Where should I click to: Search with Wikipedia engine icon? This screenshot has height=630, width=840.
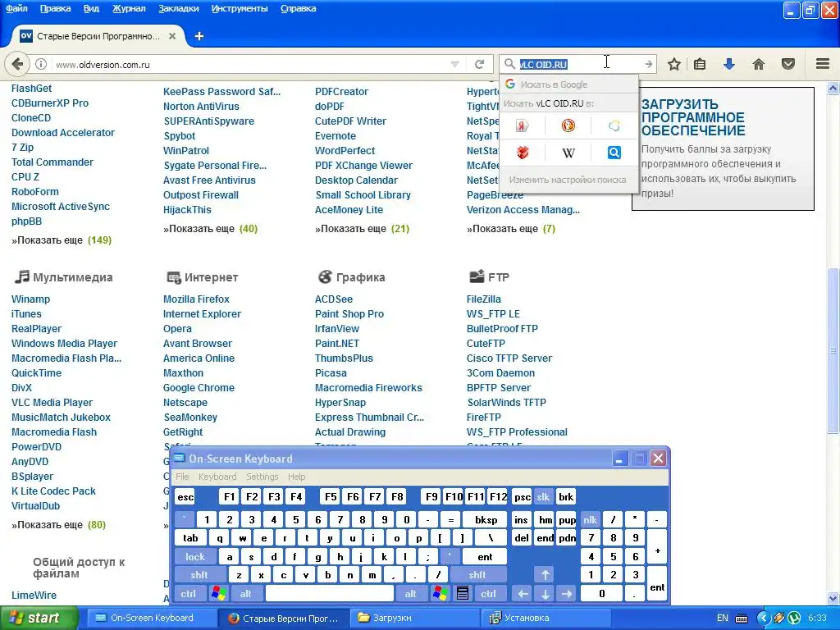pos(568,153)
